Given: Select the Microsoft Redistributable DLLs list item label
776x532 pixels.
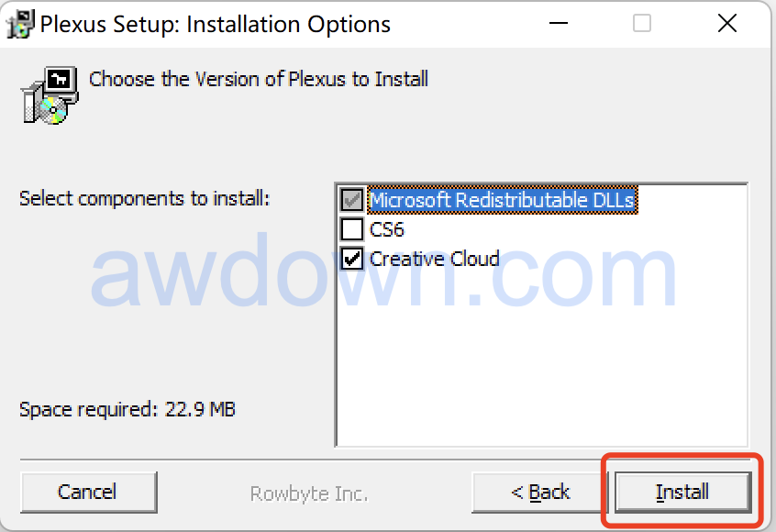Looking at the screenshot, I should [502, 199].
